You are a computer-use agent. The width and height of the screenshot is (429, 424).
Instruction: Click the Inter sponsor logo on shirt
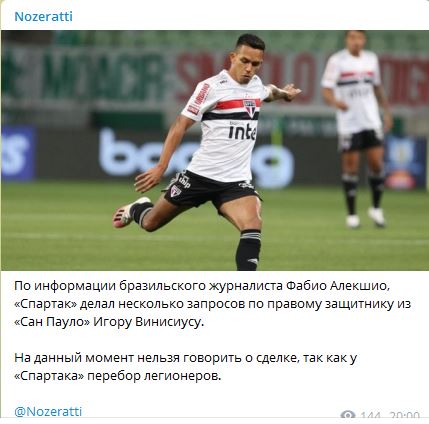tap(242, 132)
